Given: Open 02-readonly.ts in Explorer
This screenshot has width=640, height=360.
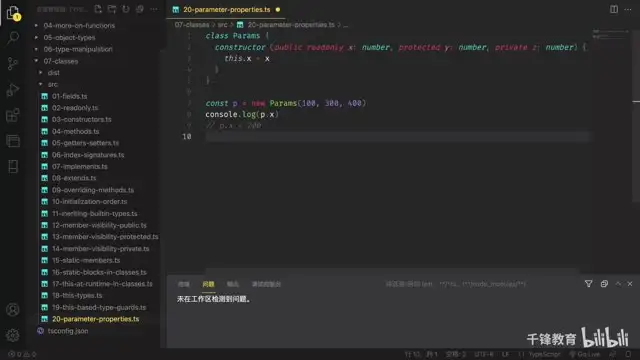Looking at the screenshot, I should (75, 108).
